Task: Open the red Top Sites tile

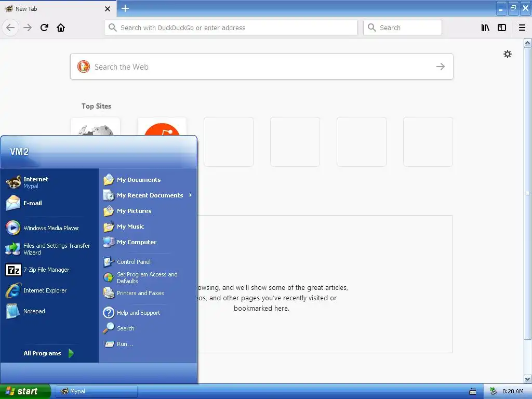Action: click(x=162, y=127)
